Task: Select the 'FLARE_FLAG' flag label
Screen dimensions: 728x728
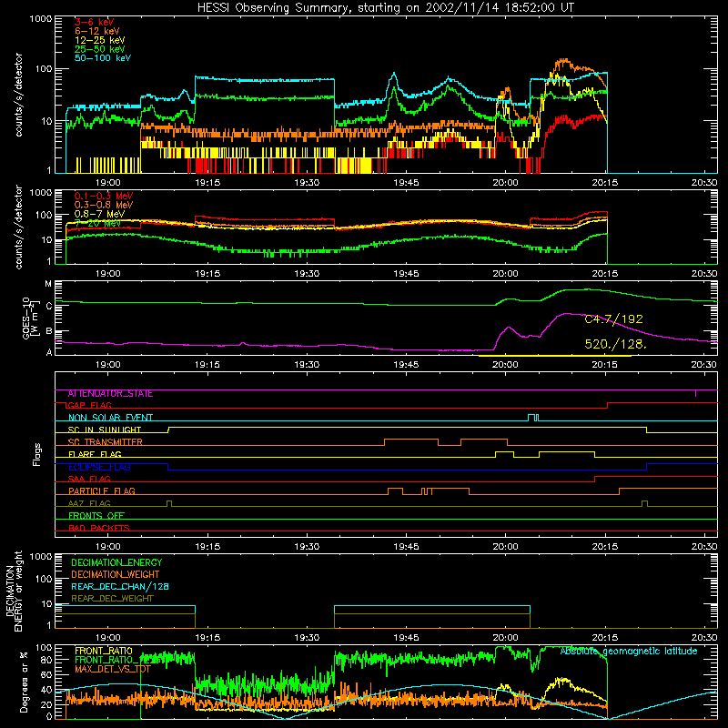Action: click(95, 454)
